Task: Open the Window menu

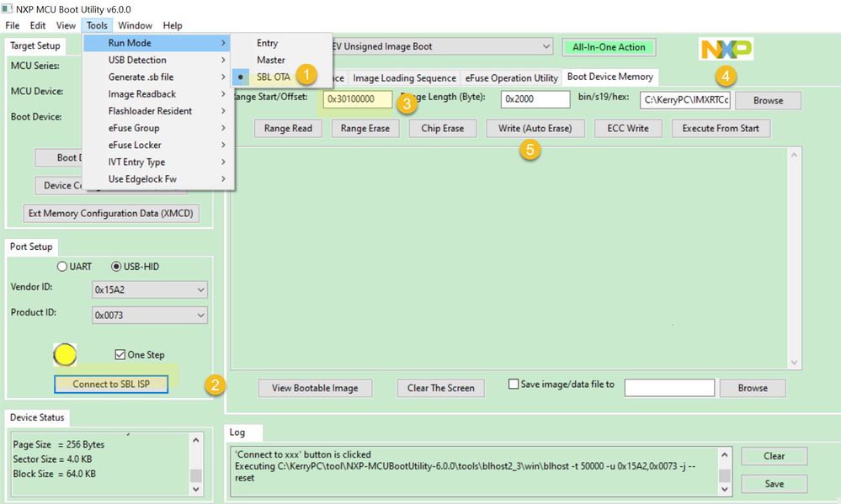Action: 136,25
